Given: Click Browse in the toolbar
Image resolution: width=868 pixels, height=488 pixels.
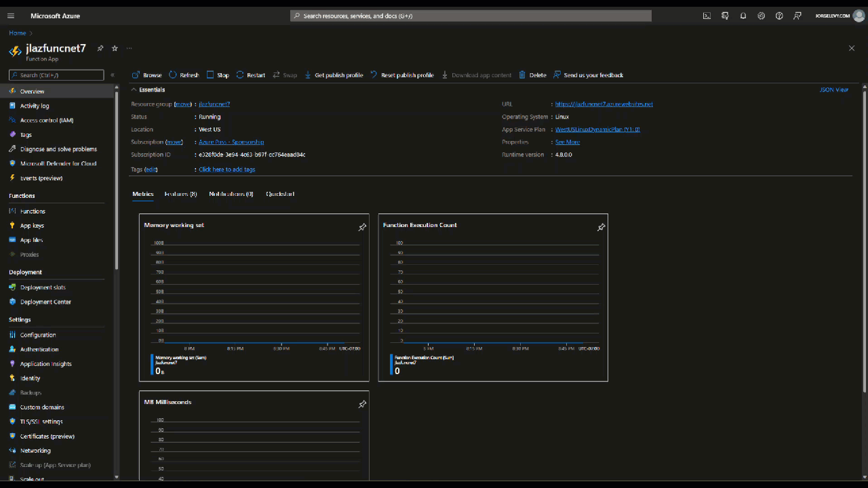Looking at the screenshot, I should click(146, 75).
